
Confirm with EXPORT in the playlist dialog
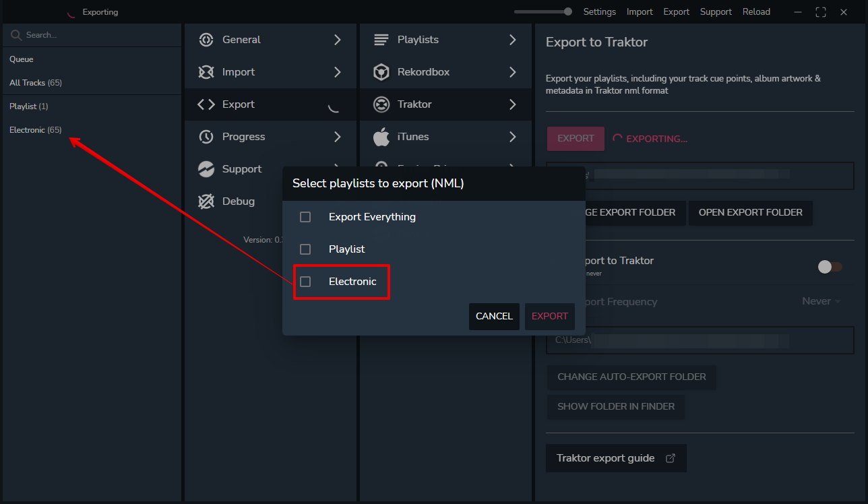tap(550, 317)
